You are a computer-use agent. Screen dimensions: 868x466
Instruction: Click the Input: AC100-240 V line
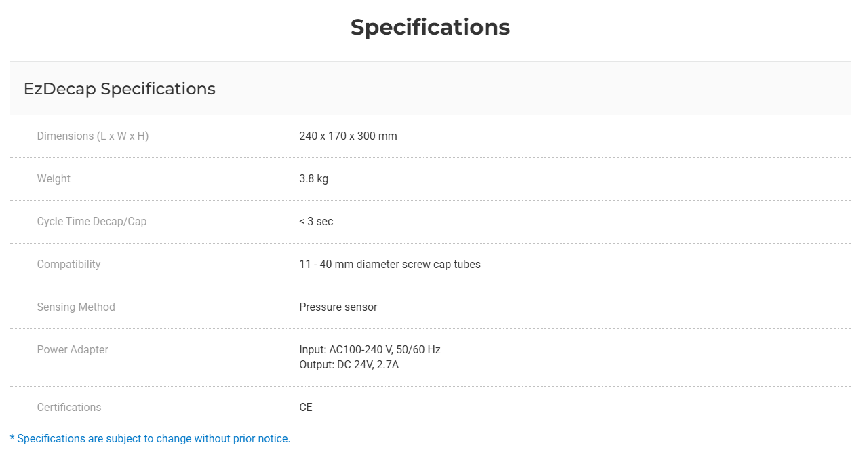coord(370,349)
